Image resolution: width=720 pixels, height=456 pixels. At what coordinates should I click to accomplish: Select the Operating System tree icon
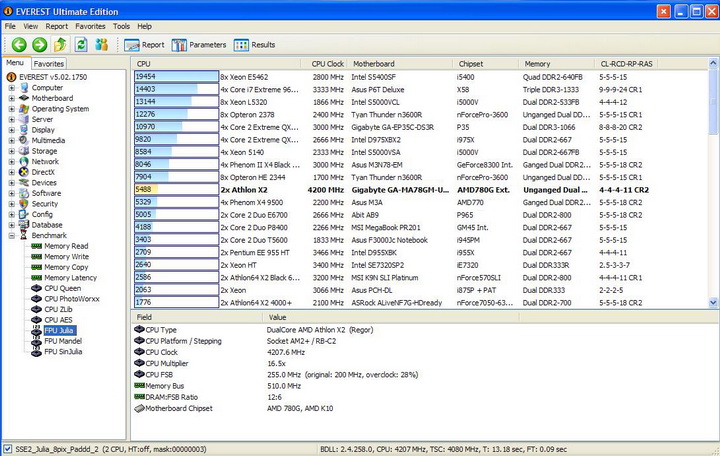[x=24, y=109]
